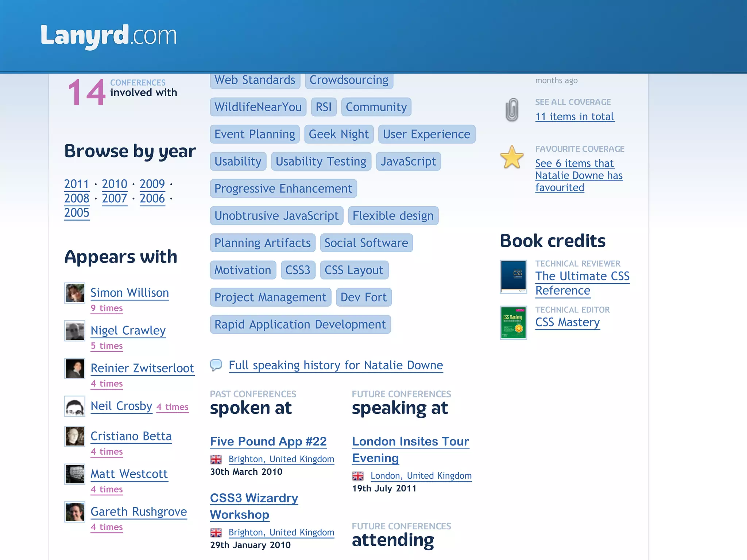Open Nigel Crawley's avatar photo
The image size is (747, 560).
[75, 331]
